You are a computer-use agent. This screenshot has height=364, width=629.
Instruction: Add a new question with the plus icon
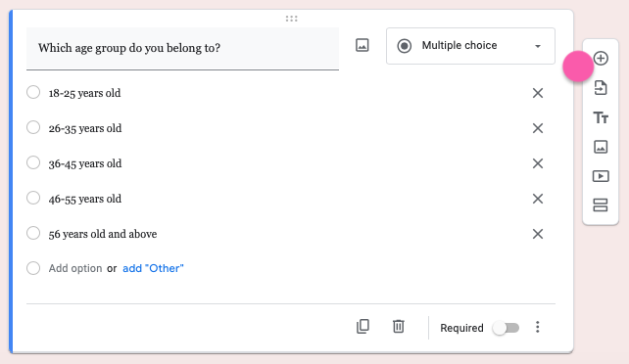pos(601,59)
